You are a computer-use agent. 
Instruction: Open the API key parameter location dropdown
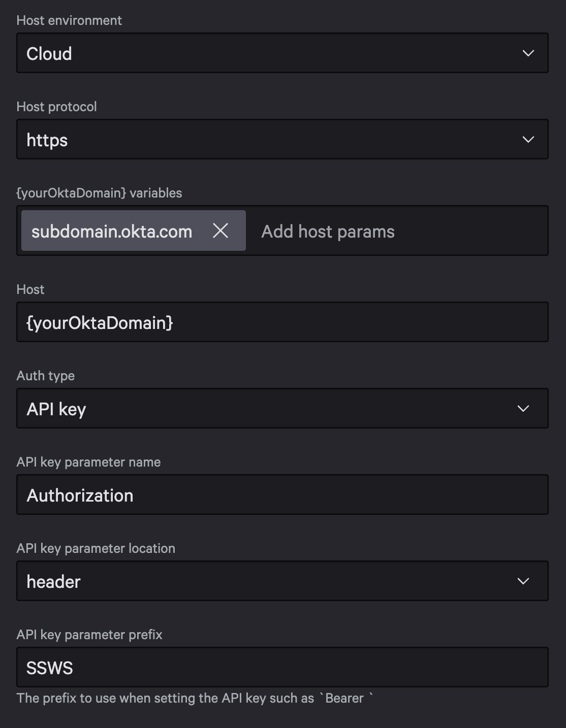point(282,581)
